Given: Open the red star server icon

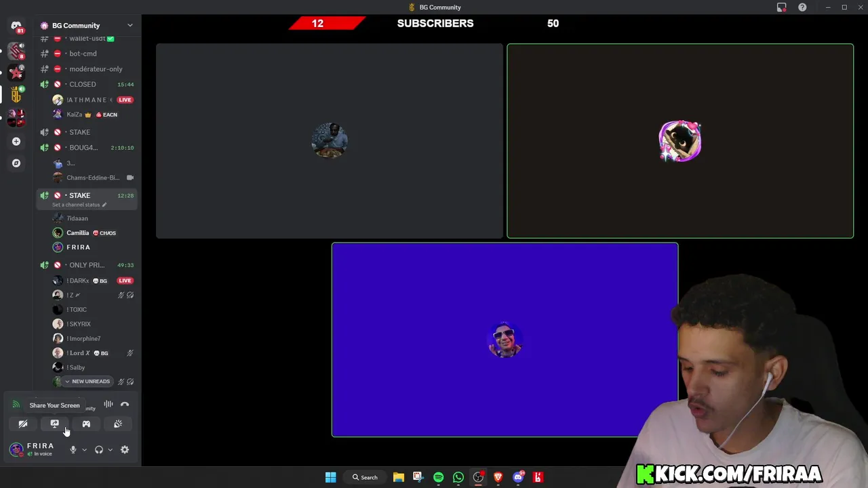Looking at the screenshot, I should click(x=16, y=72).
